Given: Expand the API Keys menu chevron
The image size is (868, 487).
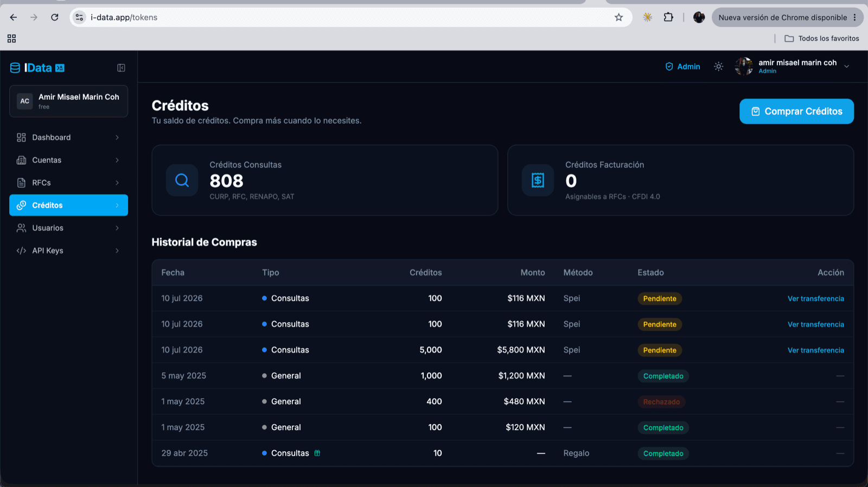Looking at the screenshot, I should 117,251.
